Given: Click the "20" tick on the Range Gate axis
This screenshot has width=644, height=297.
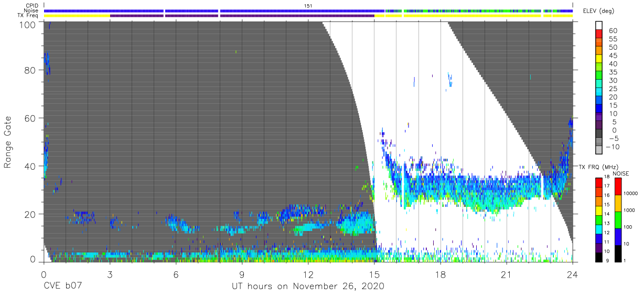Looking at the screenshot, I should 31,214.
